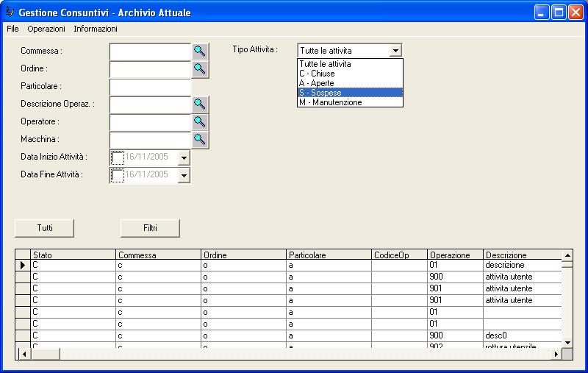Click the Descrizione Operaz. magnifier icon
The width and height of the screenshot is (588, 373).
point(200,104)
